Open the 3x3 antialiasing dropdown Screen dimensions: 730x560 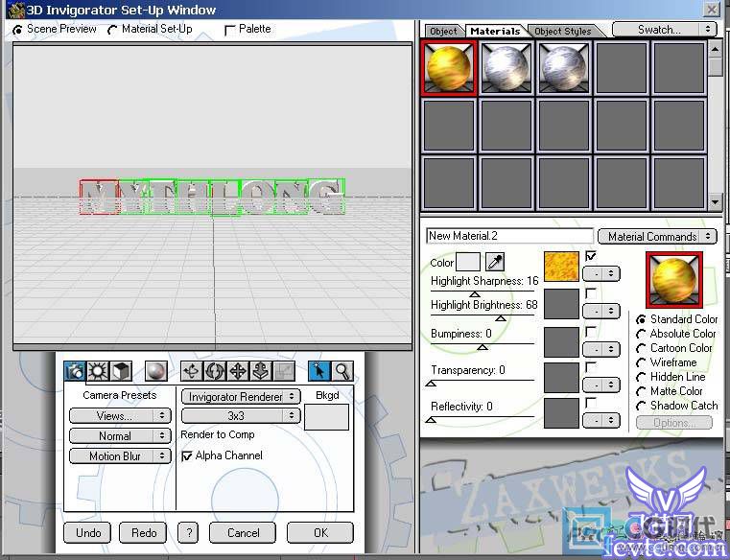pyautogui.click(x=241, y=415)
